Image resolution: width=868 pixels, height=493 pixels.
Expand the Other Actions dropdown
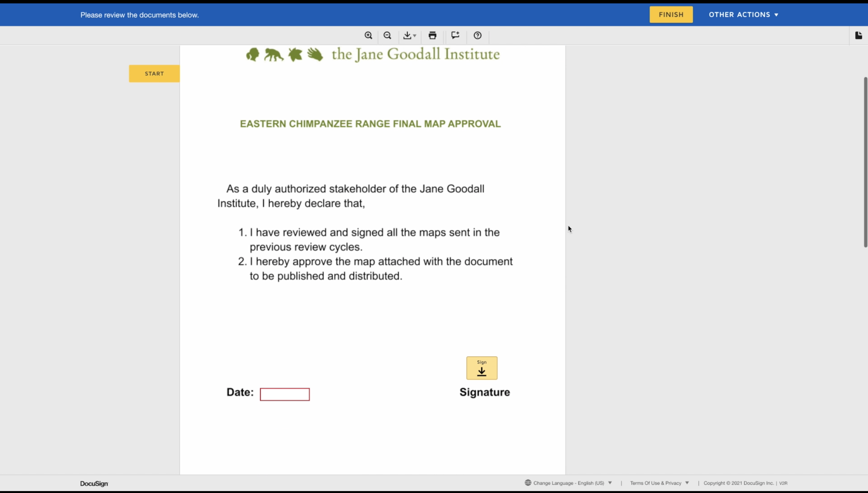coord(743,15)
